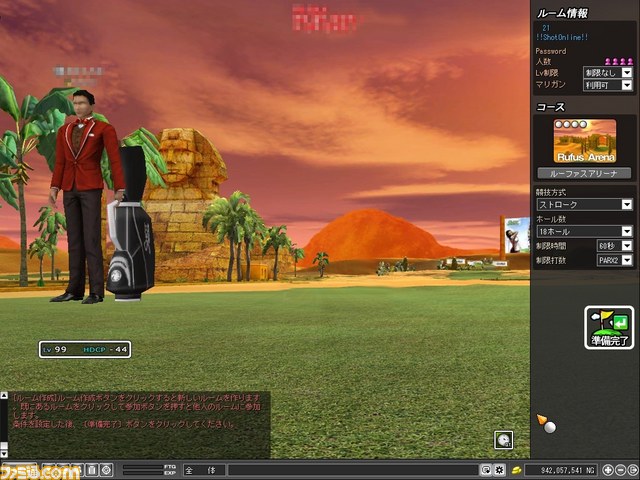Screen dimensions: 640x480
Task: Click the trash can icon in bottom bar
Action: (x=92, y=470)
